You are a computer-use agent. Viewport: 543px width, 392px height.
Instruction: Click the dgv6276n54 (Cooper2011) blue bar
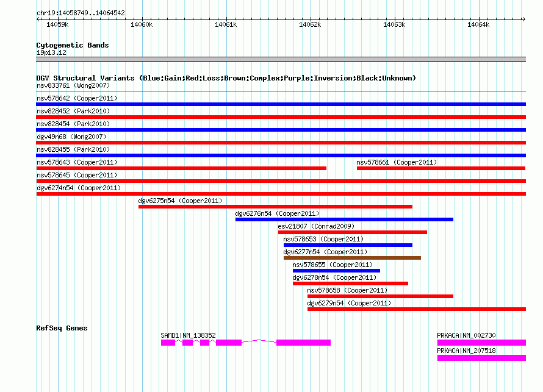pos(344,219)
